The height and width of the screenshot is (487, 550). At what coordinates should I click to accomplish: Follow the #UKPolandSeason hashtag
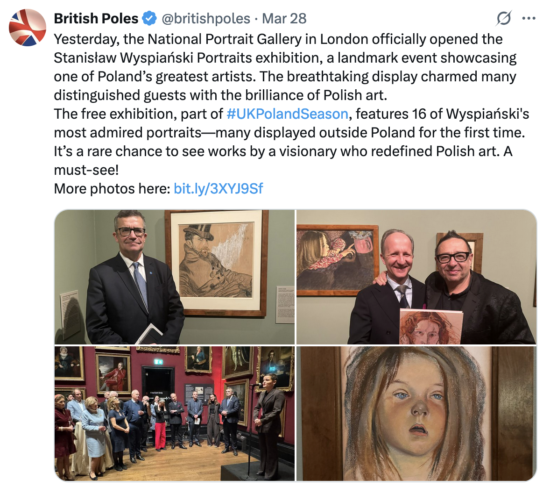click(x=288, y=114)
